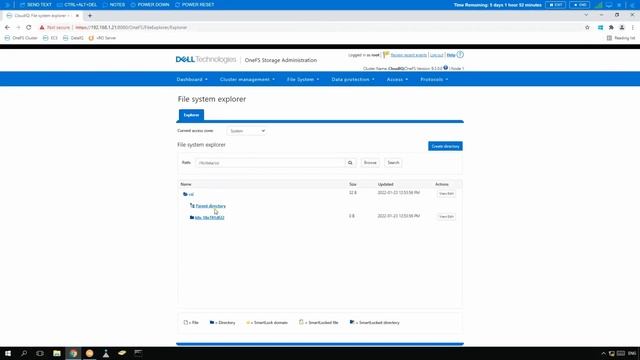The width and height of the screenshot is (640, 360).
Task: Click the Browse button
Action: pos(370,163)
